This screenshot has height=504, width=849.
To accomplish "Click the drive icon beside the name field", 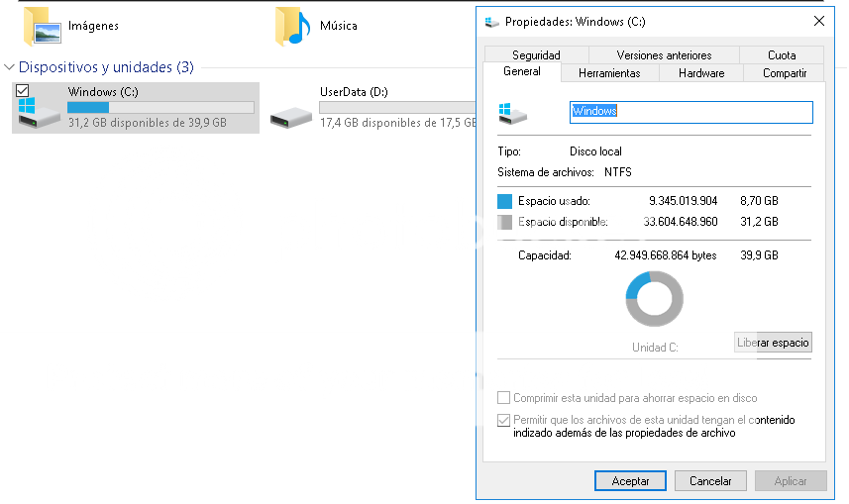I will point(512,112).
